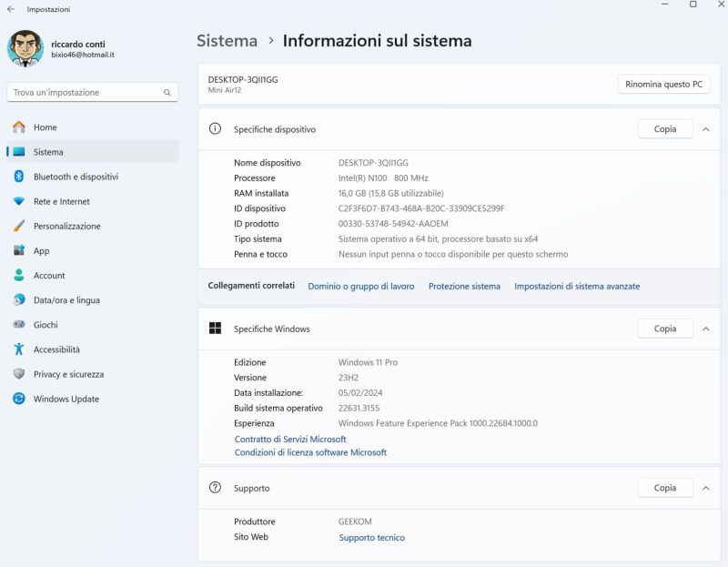This screenshot has height=567, width=728.
Task: Click the Rete e Internet wifi icon
Action: point(18,201)
